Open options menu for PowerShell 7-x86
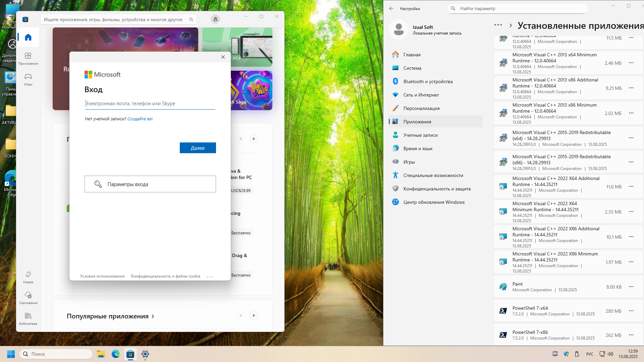This screenshot has height=362, width=644. [631, 335]
